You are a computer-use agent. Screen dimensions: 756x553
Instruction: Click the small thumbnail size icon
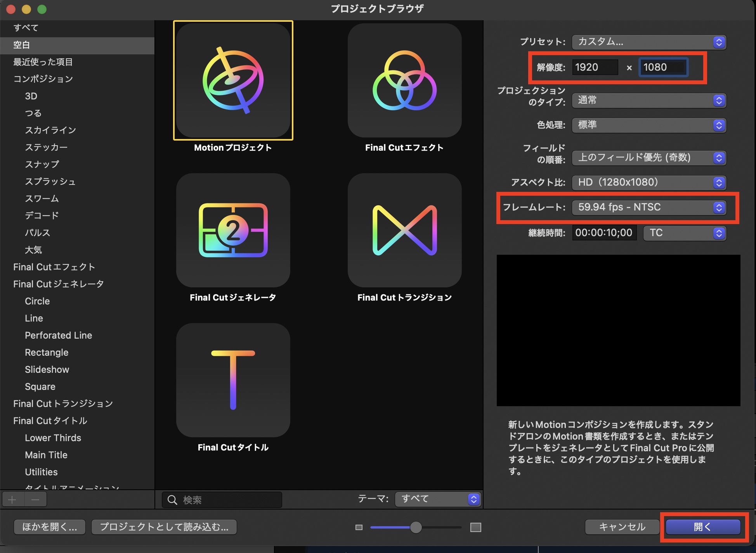click(359, 527)
